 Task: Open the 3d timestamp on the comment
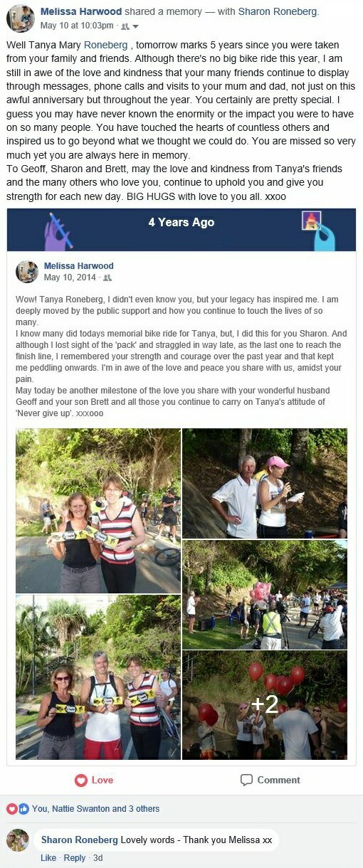[x=98, y=858]
